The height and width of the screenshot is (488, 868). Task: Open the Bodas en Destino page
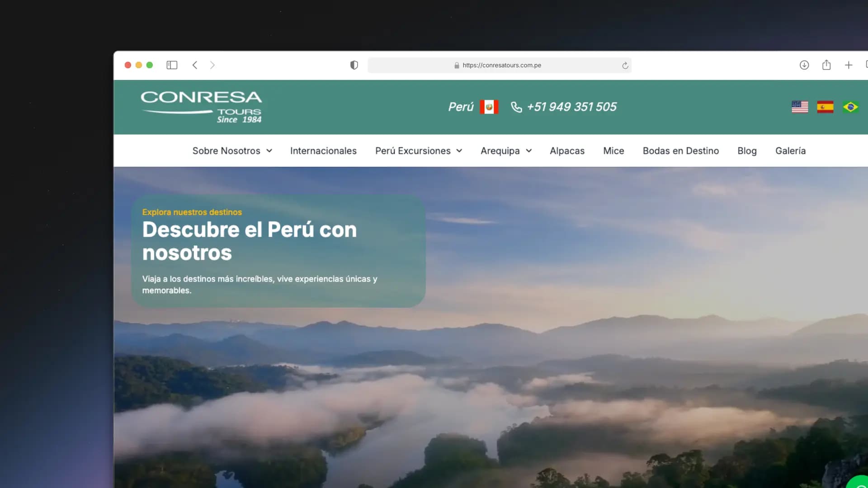pyautogui.click(x=681, y=151)
